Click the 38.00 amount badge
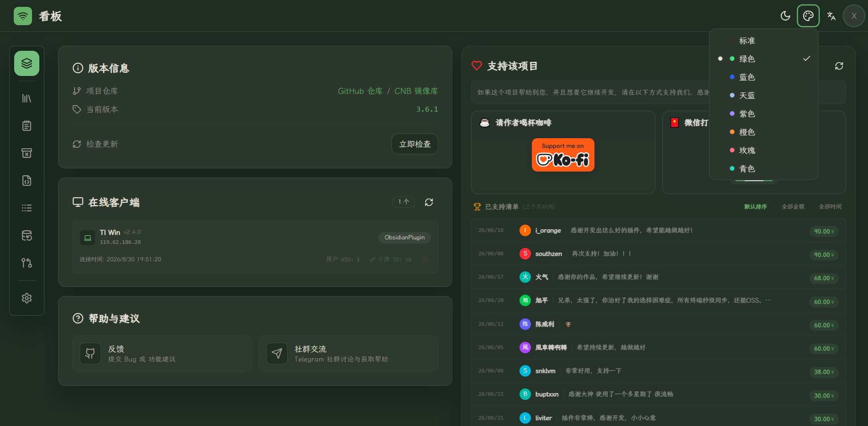Screen dimensions: 868x426 tap(824, 372)
